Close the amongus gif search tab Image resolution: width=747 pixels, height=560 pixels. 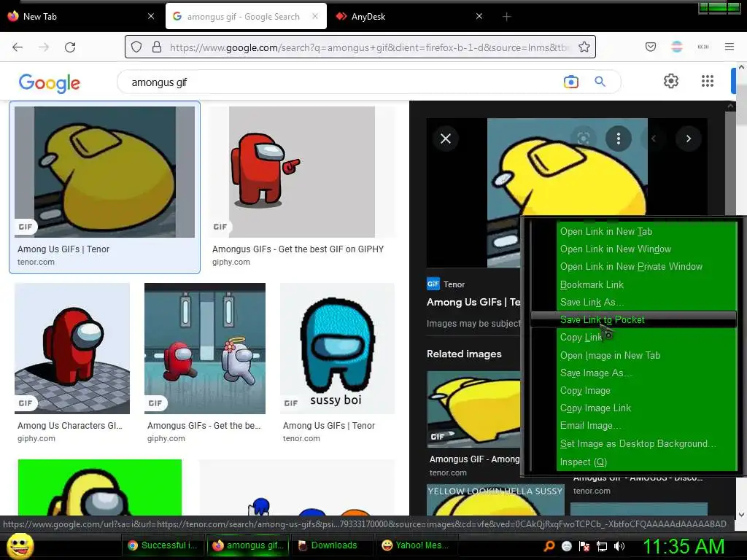pos(315,16)
